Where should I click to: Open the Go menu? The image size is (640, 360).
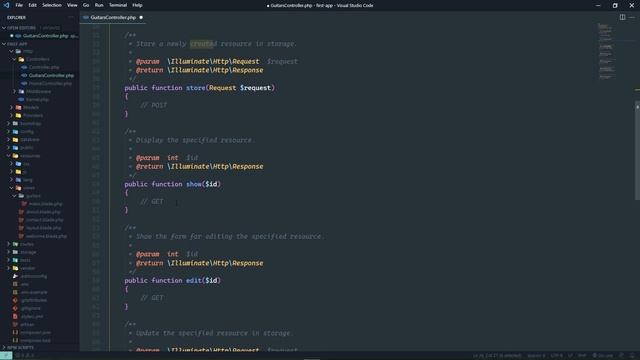[x=86, y=5]
